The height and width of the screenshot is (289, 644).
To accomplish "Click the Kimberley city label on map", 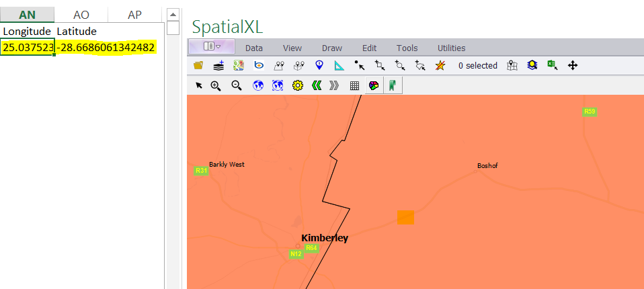I will point(325,238).
